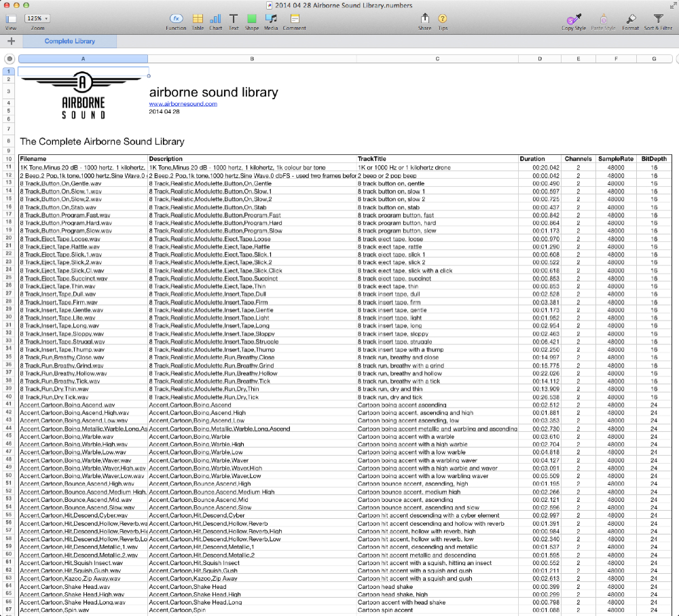Select column E header
The width and height of the screenshot is (679, 616).
point(578,59)
